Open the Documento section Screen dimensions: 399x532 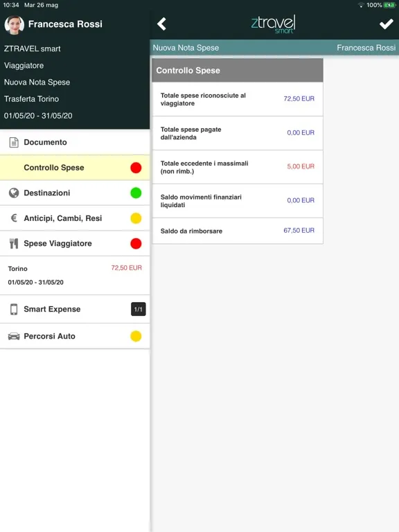(x=75, y=142)
